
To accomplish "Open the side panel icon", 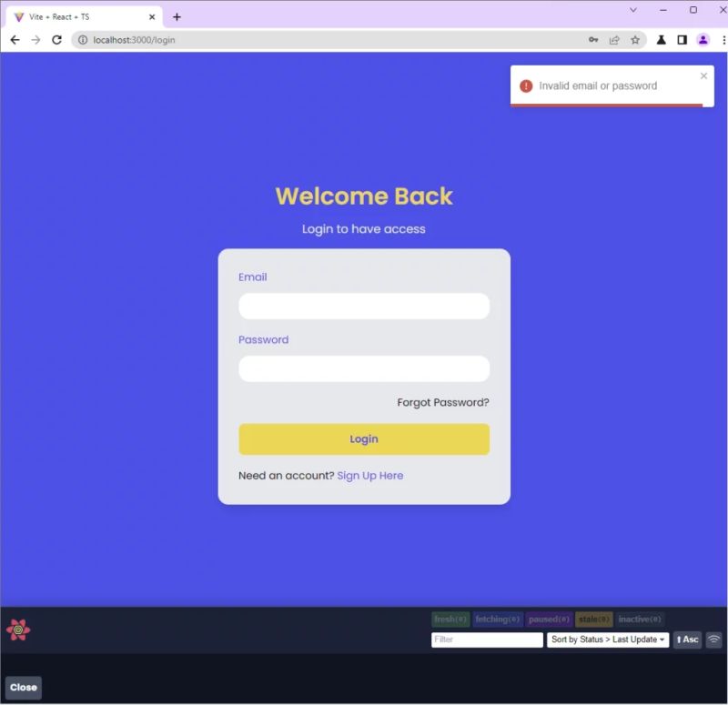I will [x=681, y=40].
